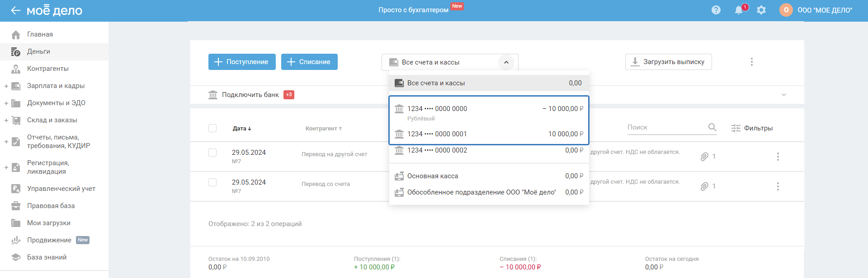Click the bank icon beside Подключить банк
The height and width of the screenshot is (278, 868).
coord(213,95)
